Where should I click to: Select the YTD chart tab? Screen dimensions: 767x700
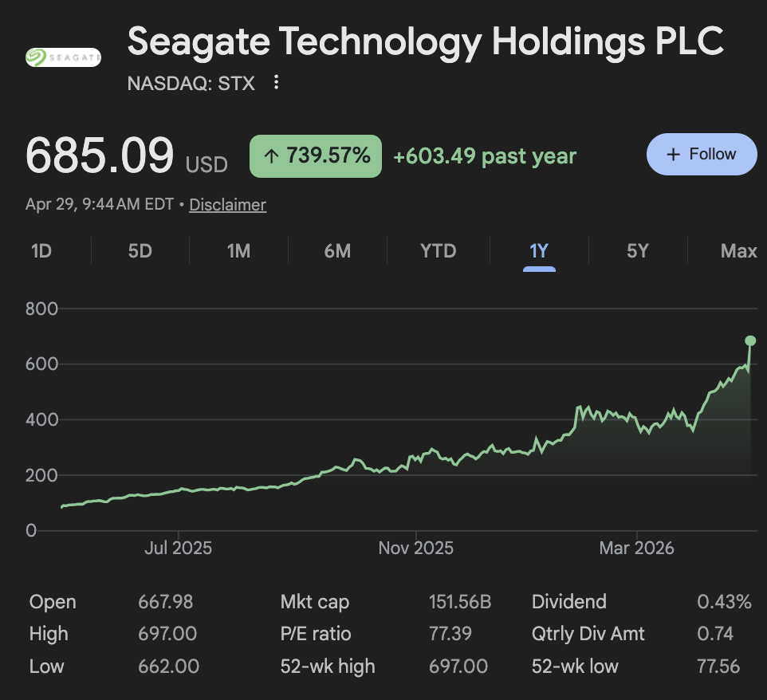pyautogui.click(x=438, y=251)
